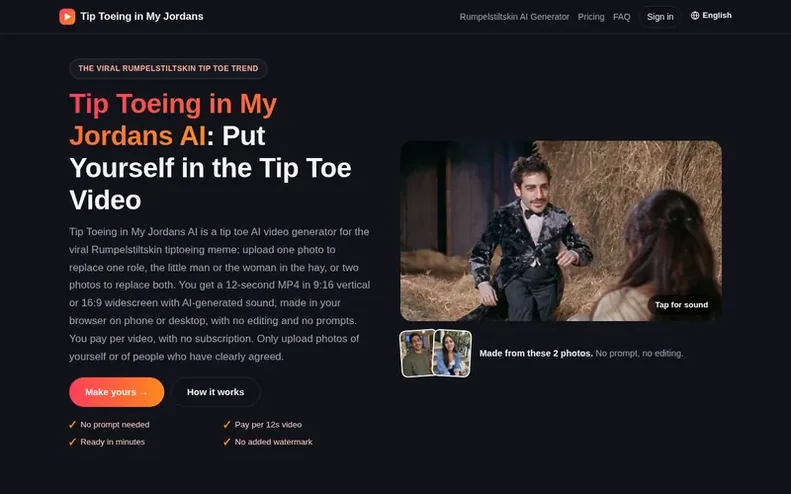
Task: Click 'Made from these 2 photos.' caption
Action: pyautogui.click(x=536, y=353)
